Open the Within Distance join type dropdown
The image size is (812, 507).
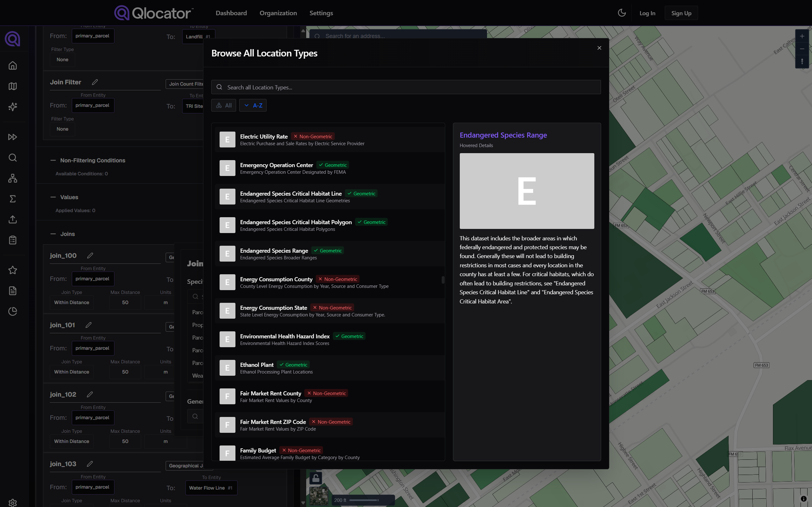click(x=71, y=302)
